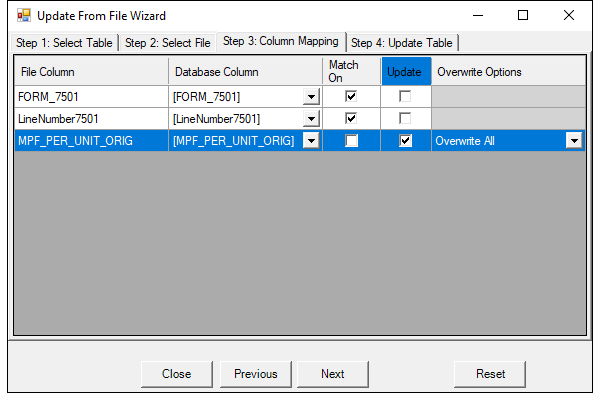The image size is (600, 400).
Task: Click the File Column header
Action: click(91, 72)
